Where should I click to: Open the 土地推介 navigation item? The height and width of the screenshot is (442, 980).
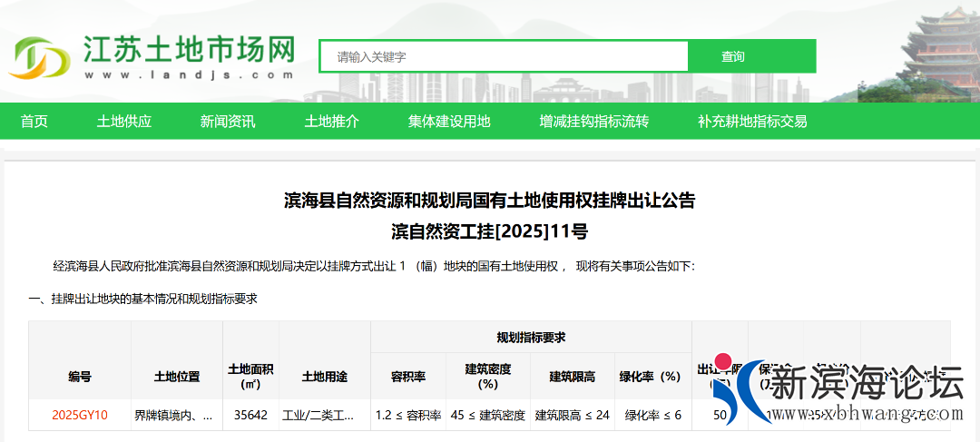coord(331,122)
